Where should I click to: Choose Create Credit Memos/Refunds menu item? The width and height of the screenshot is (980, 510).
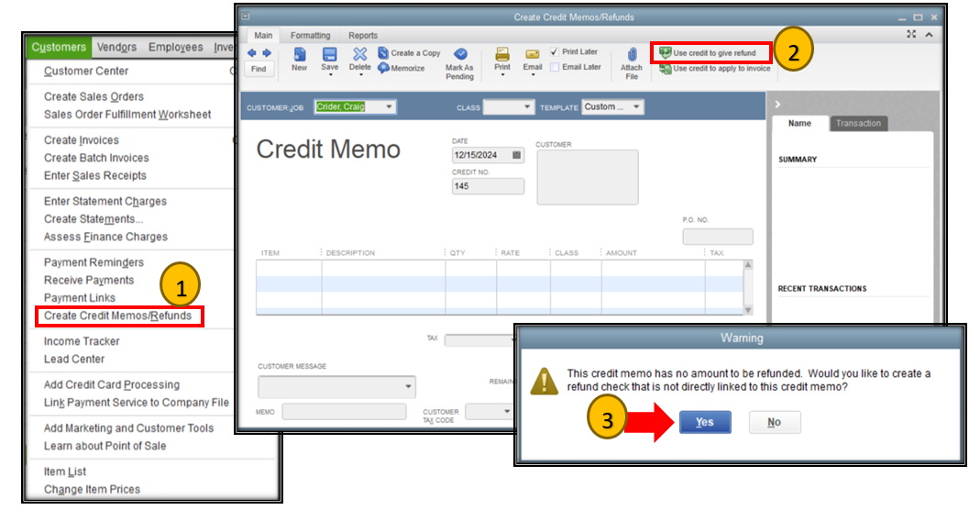pyautogui.click(x=118, y=316)
